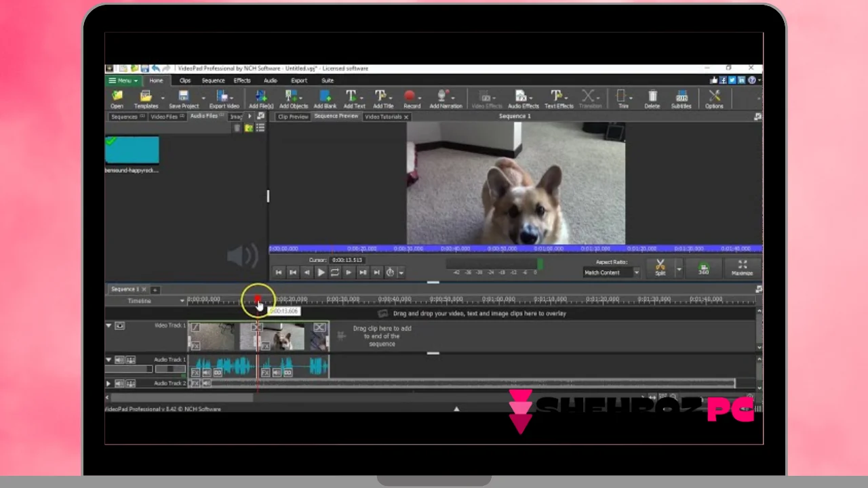Open Text Effects from the toolbar
Viewport: 868px width, 488px height.
[x=559, y=99]
